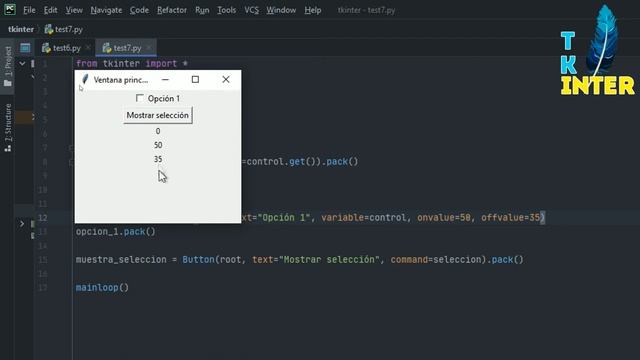Maximize the Ventana principal window
Image resolution: width=640 pixels, height=360 pixels.
point(196,80)
